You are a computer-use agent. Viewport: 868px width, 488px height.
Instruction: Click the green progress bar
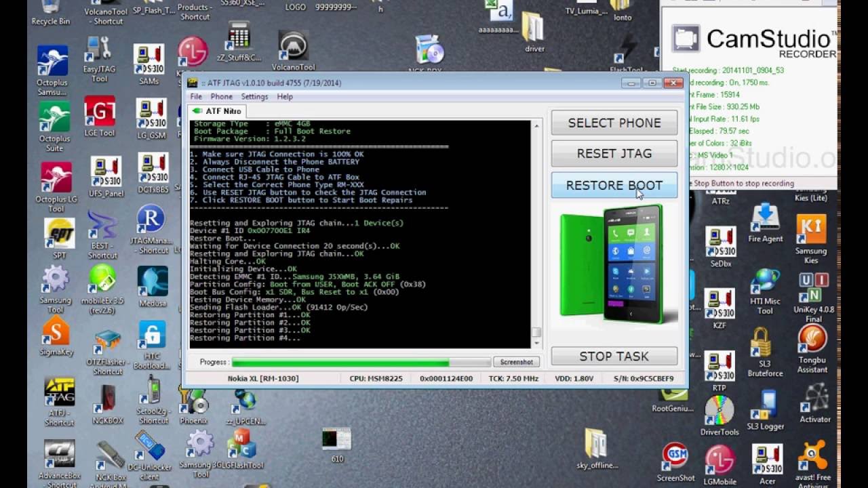361,363
